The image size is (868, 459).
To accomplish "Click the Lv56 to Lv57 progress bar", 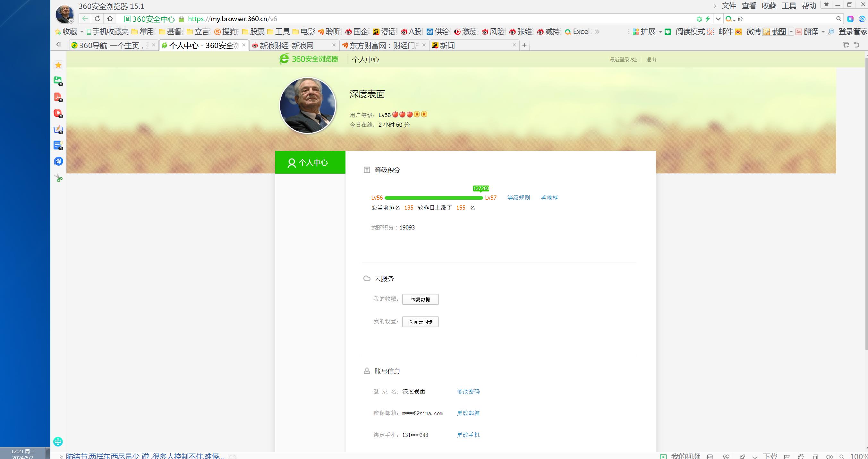I will [434, 198].
